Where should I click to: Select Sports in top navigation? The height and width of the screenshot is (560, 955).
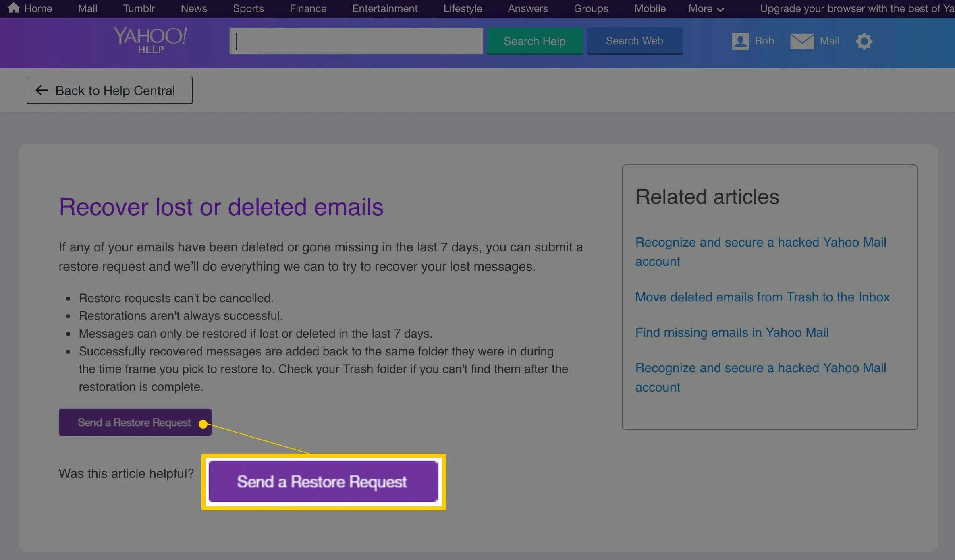[248, 8]
